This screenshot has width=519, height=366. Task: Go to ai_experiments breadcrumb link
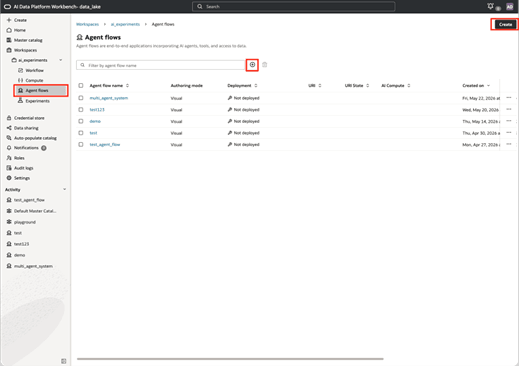pos(125,24)
